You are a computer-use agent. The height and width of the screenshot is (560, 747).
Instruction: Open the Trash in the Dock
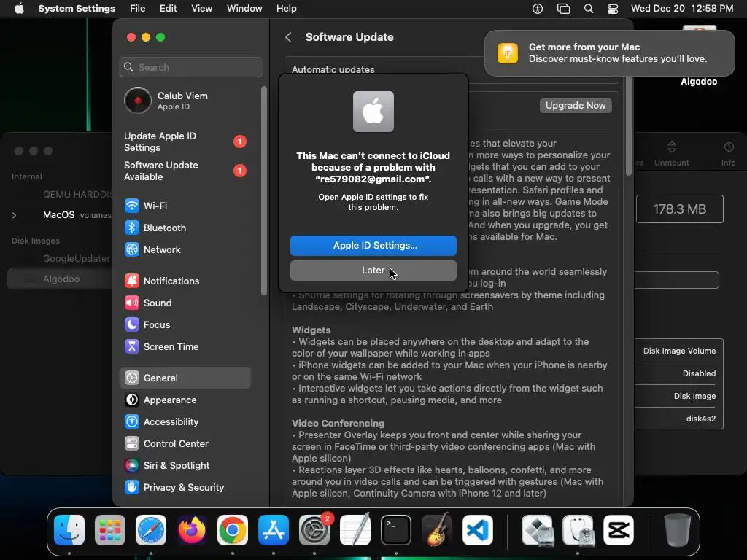pyautogui.click(x=678, y=530)
